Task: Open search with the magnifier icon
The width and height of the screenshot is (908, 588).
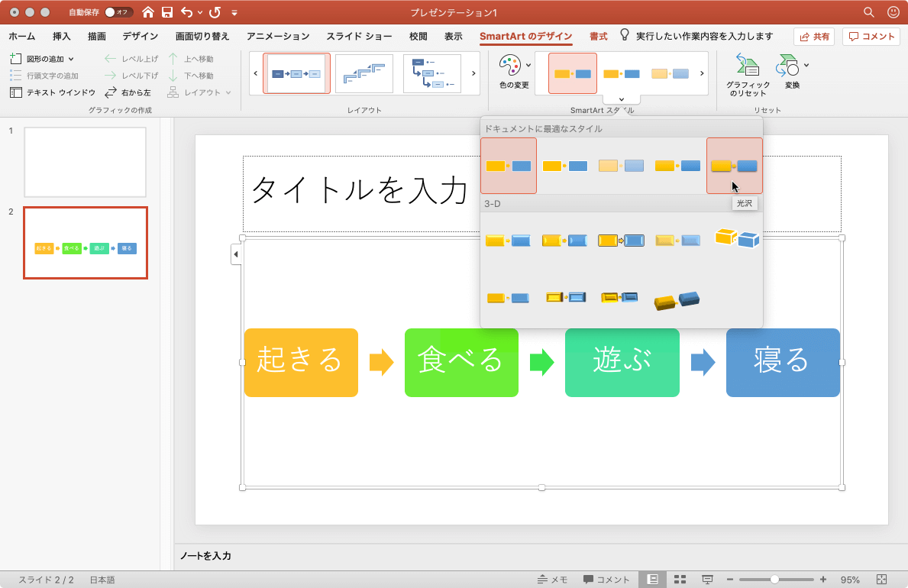Action: 868,12
